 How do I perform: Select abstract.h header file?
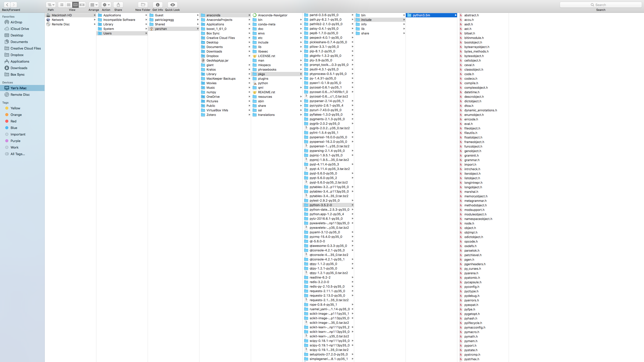[483, 15]
